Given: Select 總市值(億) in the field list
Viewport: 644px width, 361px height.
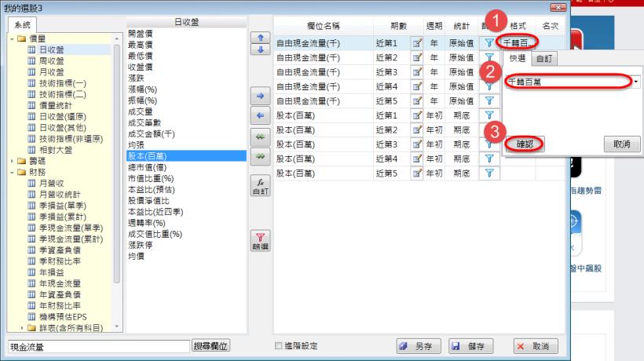Looking at the screenshot, I should (x=147, y=167).
